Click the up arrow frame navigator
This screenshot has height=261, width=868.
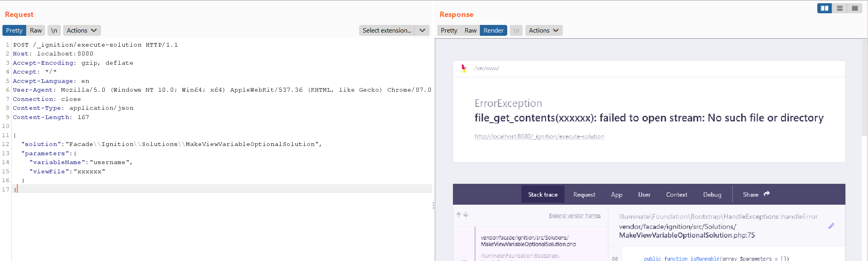pyautogui.click(x=459, y=215)
